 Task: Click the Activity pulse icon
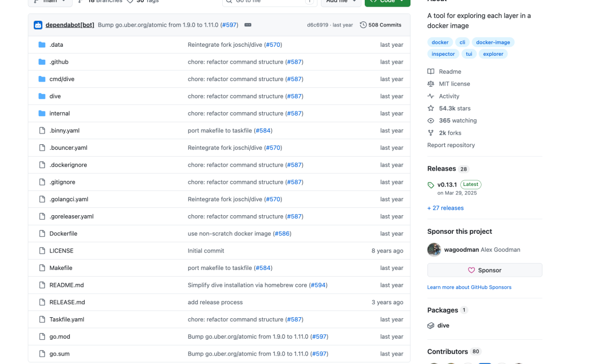(x=431, y=96)
